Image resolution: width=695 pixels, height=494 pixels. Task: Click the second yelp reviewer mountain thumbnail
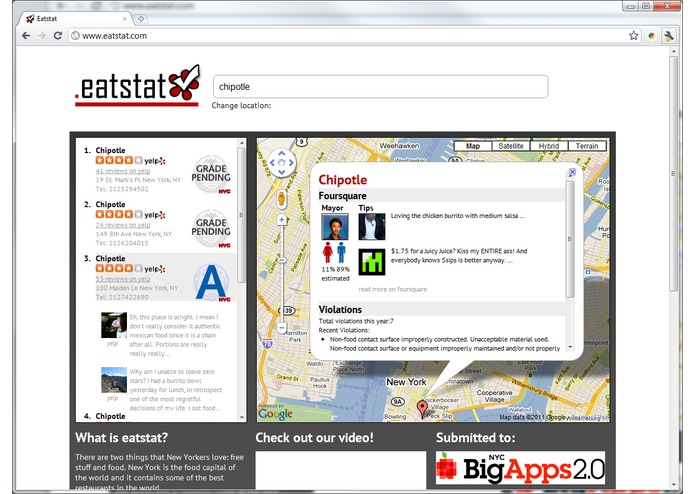114,380
